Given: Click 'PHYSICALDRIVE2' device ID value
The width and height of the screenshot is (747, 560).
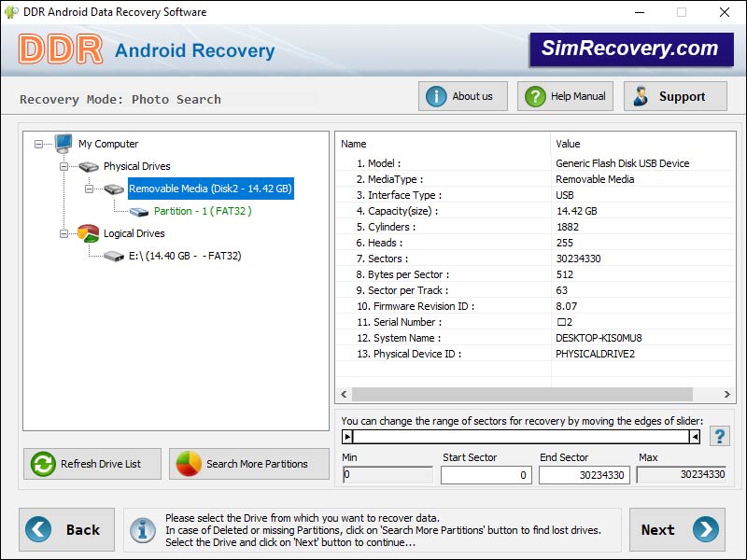Looking at the screenshot, I should 595,354.
